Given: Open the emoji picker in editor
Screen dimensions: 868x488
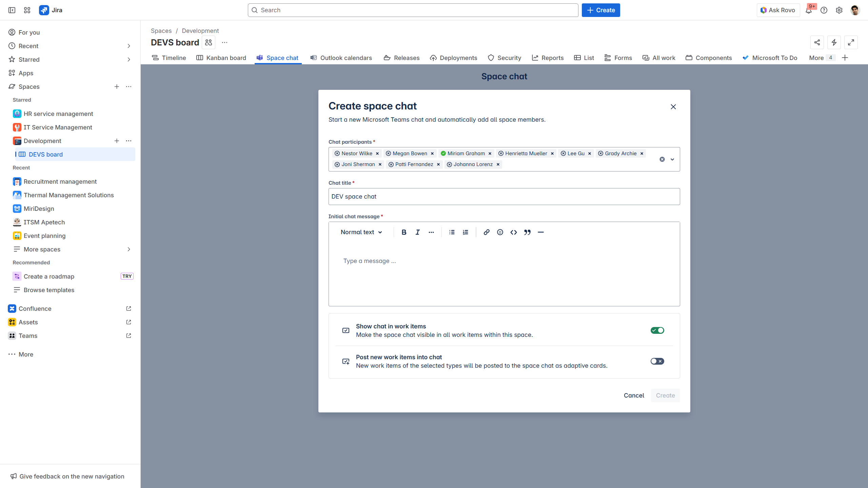Looking at the screenshot, I should pos(500,232).
